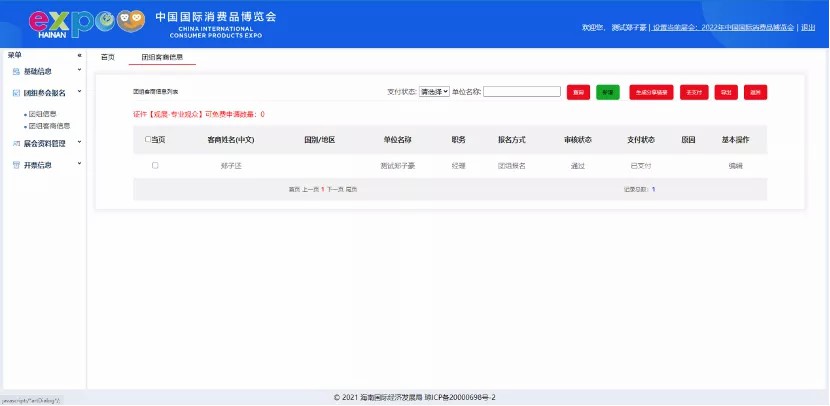Screen dimensions: 830x406
Task: Focus the 单位名称 search field
Action: 521,92
